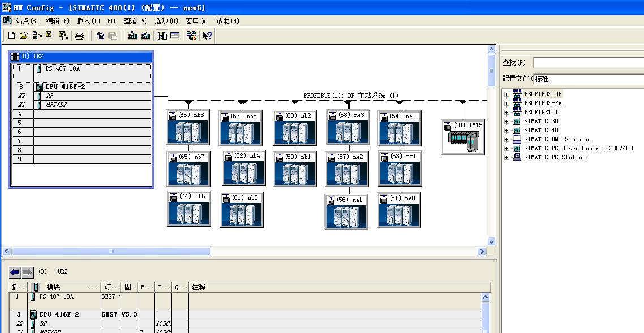
Task: Open the 选项(O) menu
Action: (x=166, y=21)
